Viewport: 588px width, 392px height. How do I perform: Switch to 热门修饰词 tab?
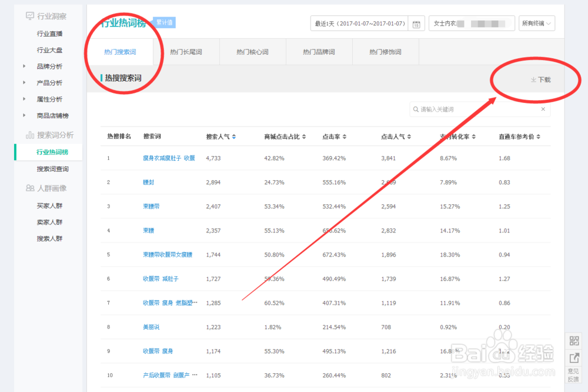tap(385, 52)
